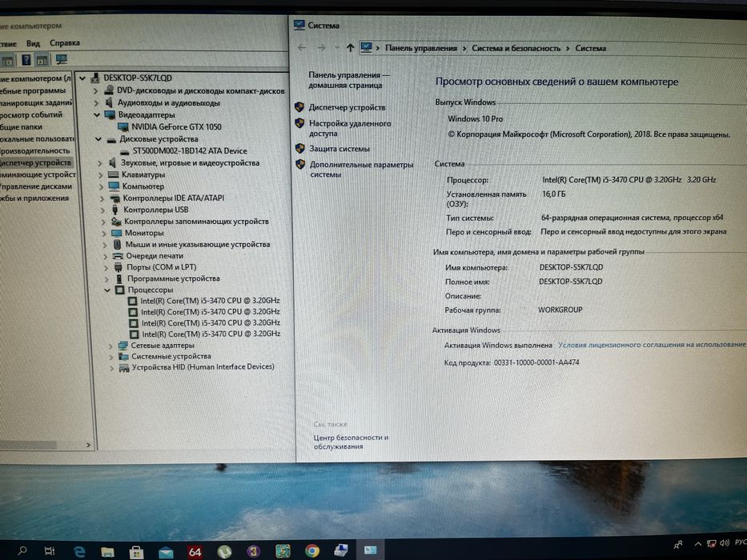The height and width of the screenshot is (560, 747).
Task: Click the up arrow in Система address bar
Action: tap(350, 48)
